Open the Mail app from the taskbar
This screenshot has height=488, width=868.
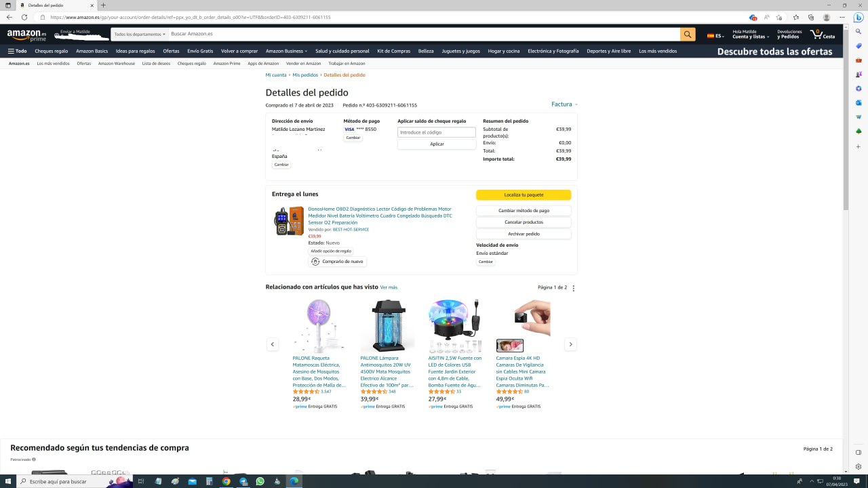[193, 481]
